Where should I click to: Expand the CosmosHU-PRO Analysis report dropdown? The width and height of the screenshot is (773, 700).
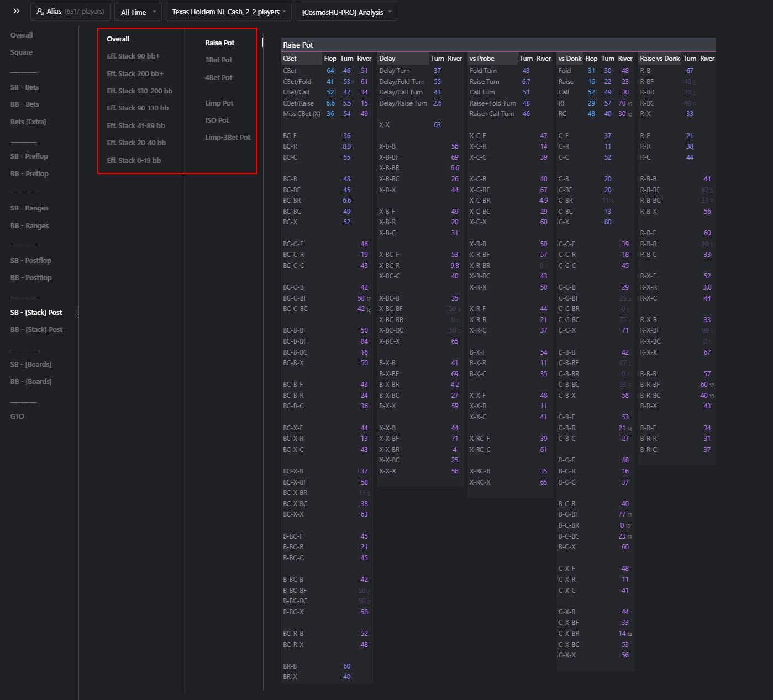(x=346, y=12)
